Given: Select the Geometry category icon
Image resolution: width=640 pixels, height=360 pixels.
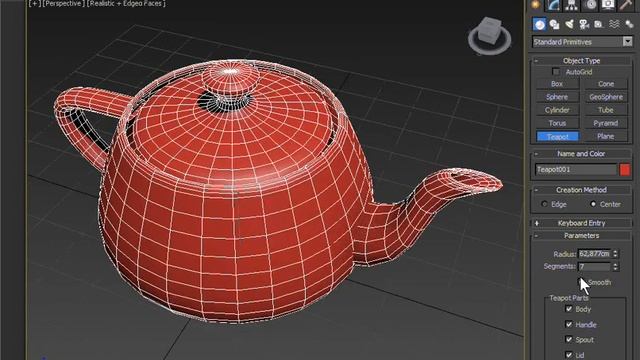Looking at the screenshot, I should (x=540, y=24).
